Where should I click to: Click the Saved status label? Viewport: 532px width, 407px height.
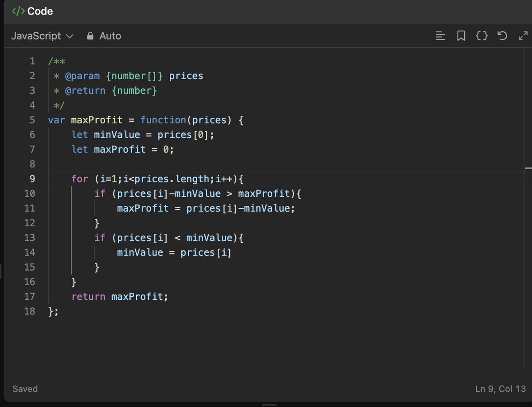point(24,389)
